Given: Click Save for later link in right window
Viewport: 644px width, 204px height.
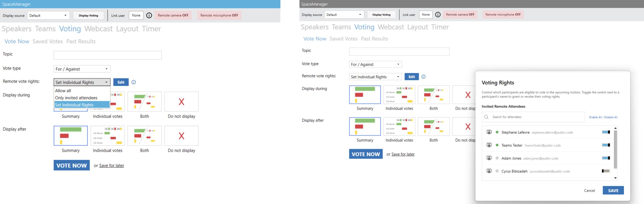Looking at the screenshot, I should [x=403, y=154].
